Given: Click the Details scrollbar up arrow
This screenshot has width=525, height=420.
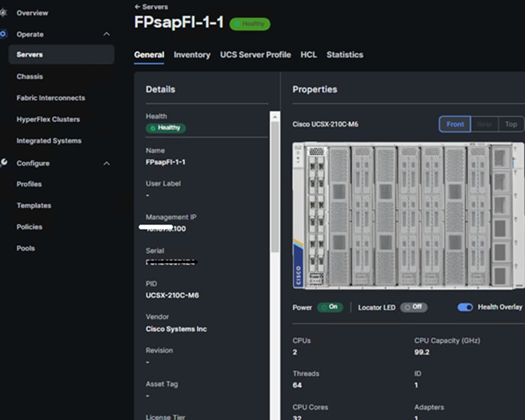Looking at the screenshot, I should [275, 117].
